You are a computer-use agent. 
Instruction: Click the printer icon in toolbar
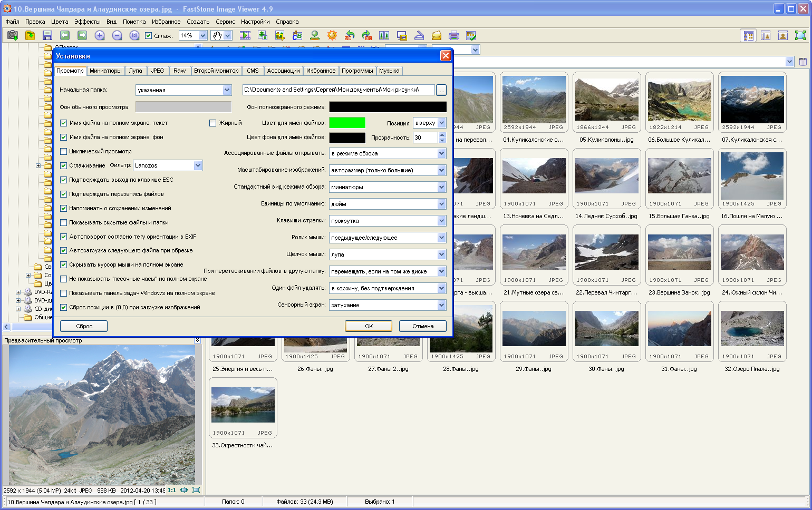coord(453,35)
